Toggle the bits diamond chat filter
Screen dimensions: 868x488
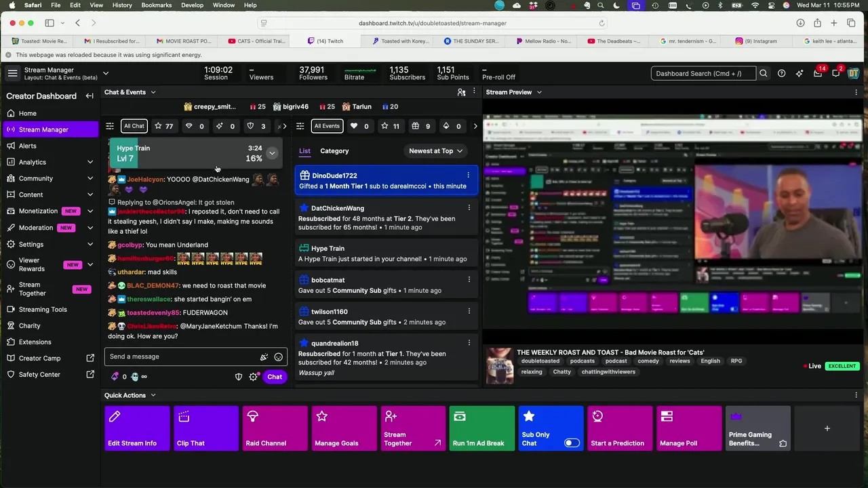[195, 126]
